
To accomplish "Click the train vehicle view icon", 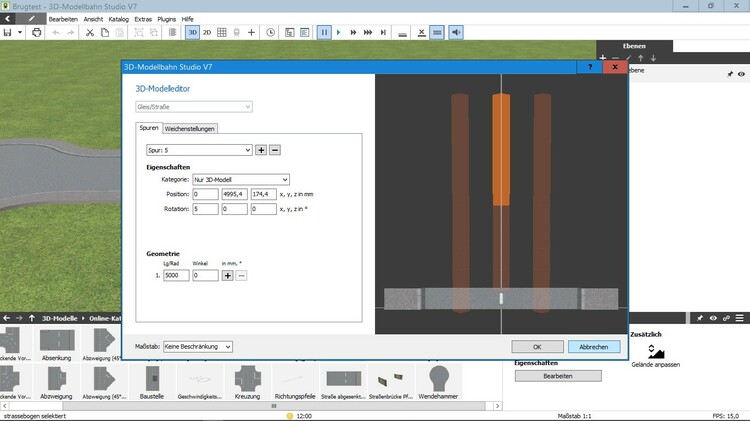I will coord(236,33).
